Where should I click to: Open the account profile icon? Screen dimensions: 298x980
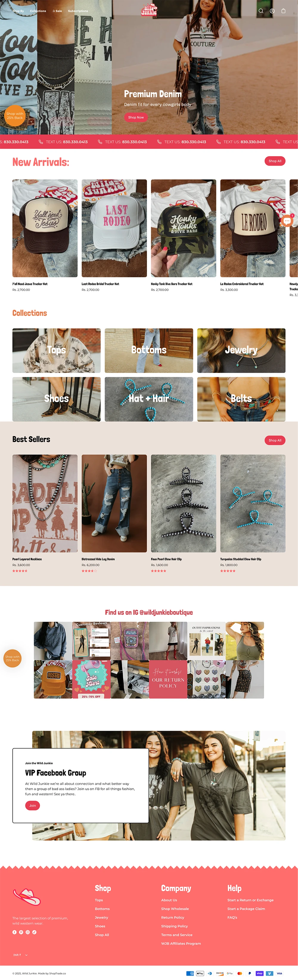pyautogui.click(x=272, y=11)
